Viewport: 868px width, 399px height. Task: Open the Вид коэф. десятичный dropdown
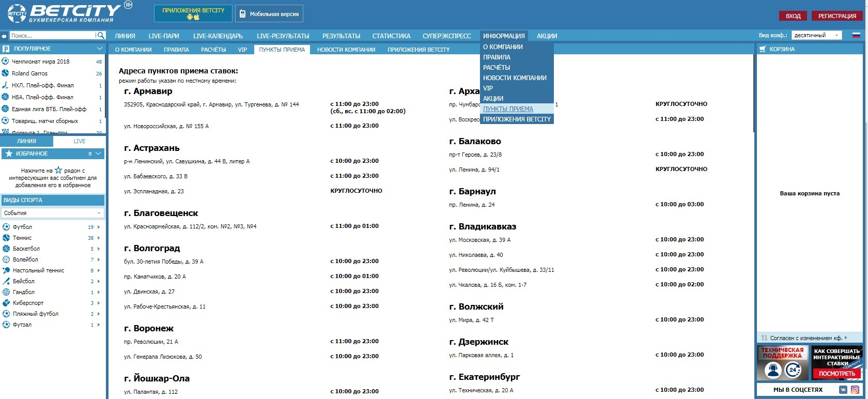click(x=817, y=36)
